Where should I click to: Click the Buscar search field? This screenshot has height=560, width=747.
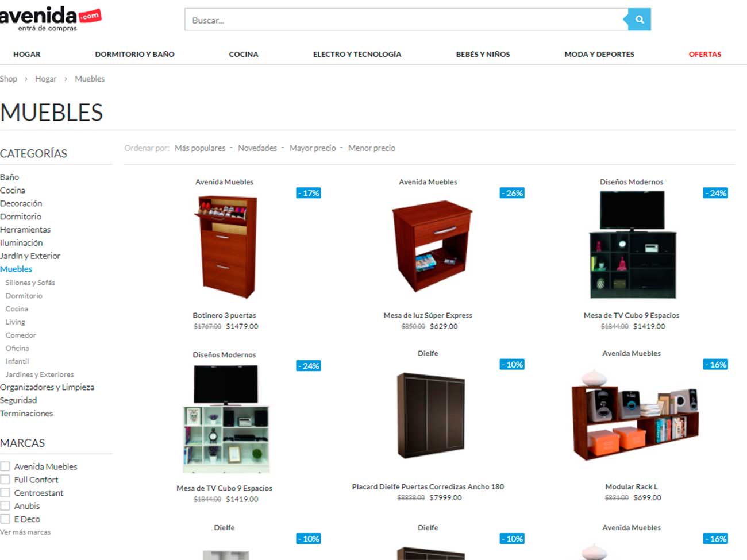click(406, 20)
